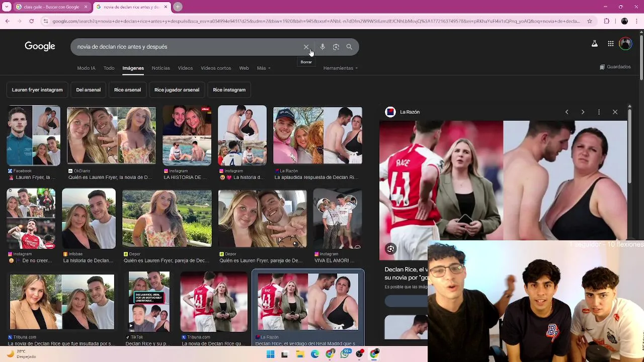Apply 'Rice instagram' suggestion chip
Viewport: 644px width, 362px height.
click(x=229, y=90)
